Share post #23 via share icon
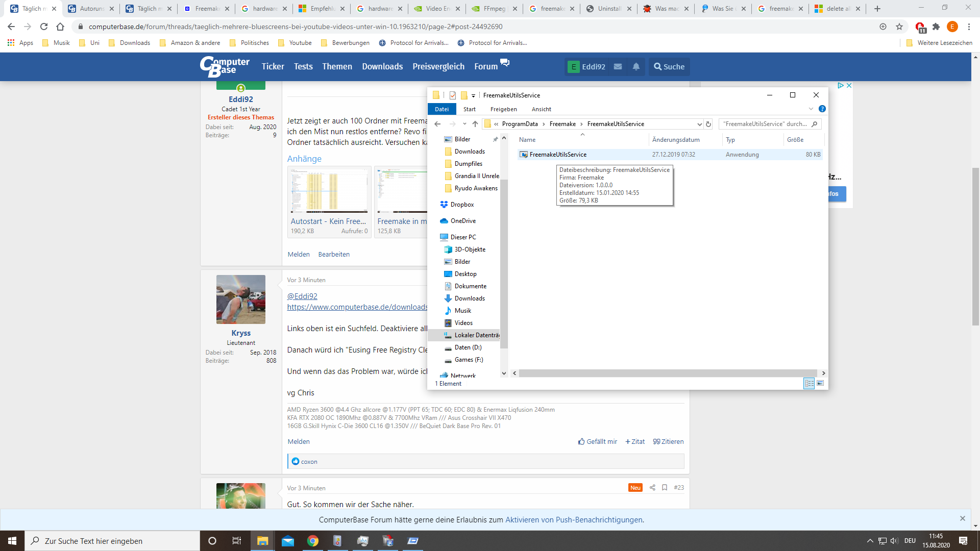This screenshot has height=551, width=980. pyautogui.click(x=652, y=488)
